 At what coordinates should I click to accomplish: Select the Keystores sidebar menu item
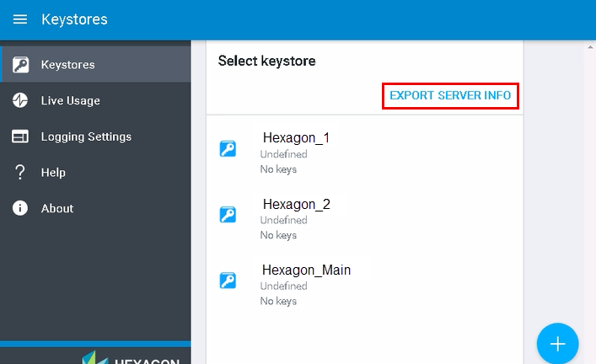[68, 65]
